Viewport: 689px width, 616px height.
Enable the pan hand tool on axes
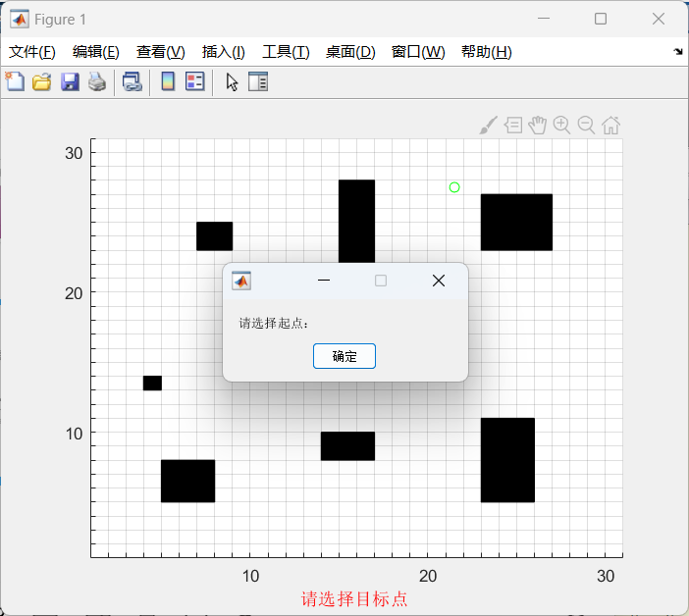tap(537, 125)
